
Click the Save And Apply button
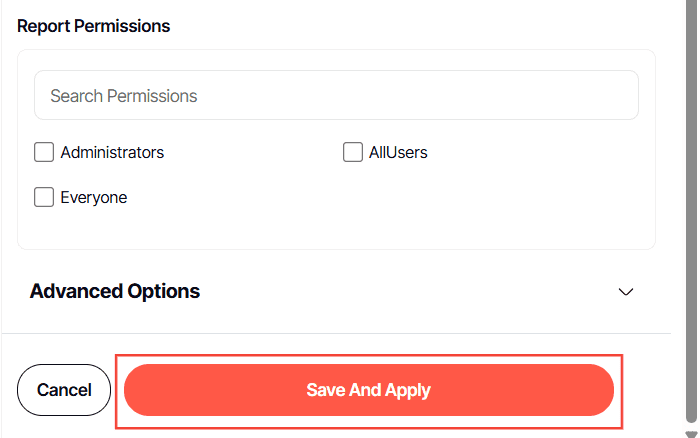pyautogui.click(x=368, y=390)
